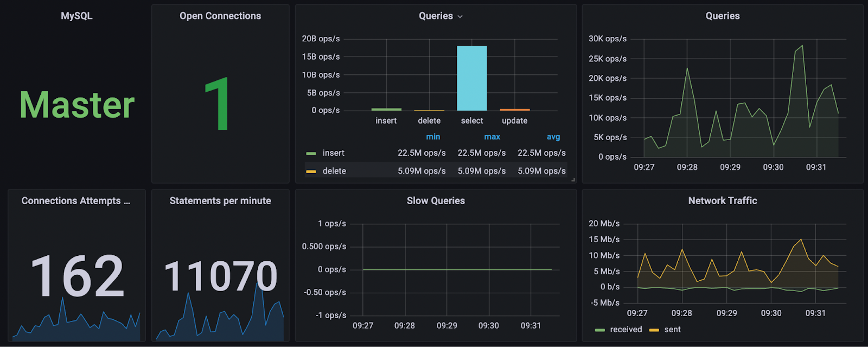This screenshot has width=868, height=347.
Task: Open the Network Traffic panel title menu
Action: click(x=723, y=201)
